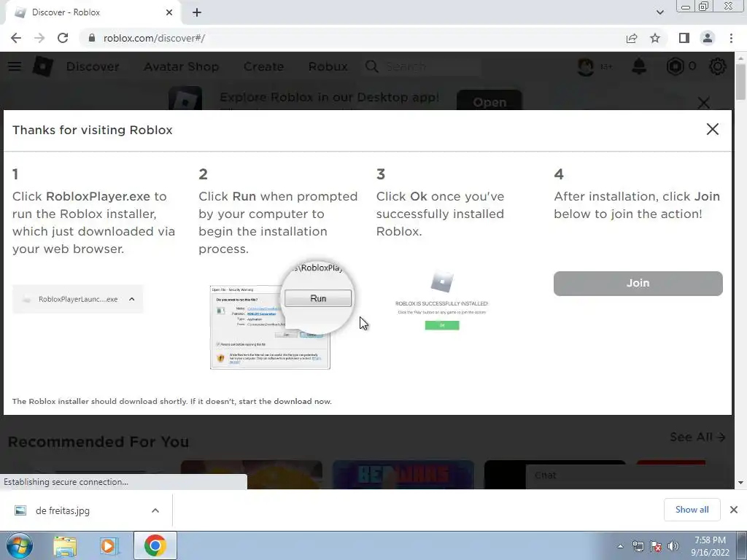Open the Chrome side panel icon
The image size is (747, 560).
coord(684,38)
